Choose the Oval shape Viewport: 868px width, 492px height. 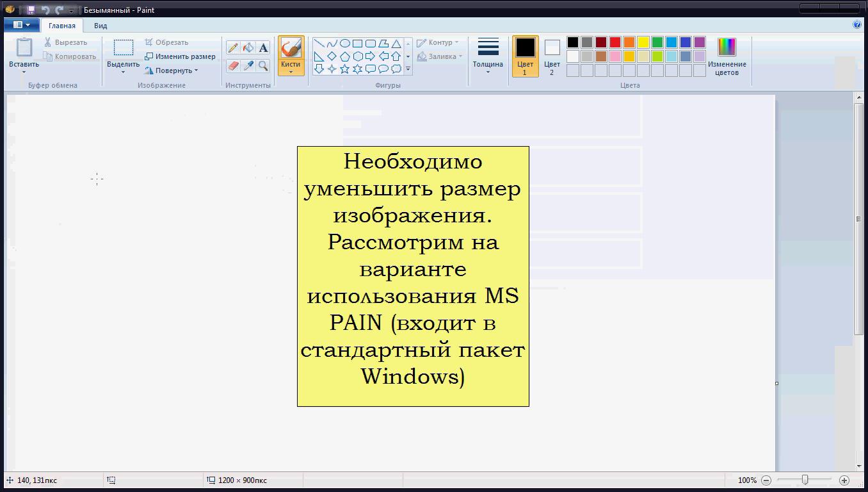(344, 44)
